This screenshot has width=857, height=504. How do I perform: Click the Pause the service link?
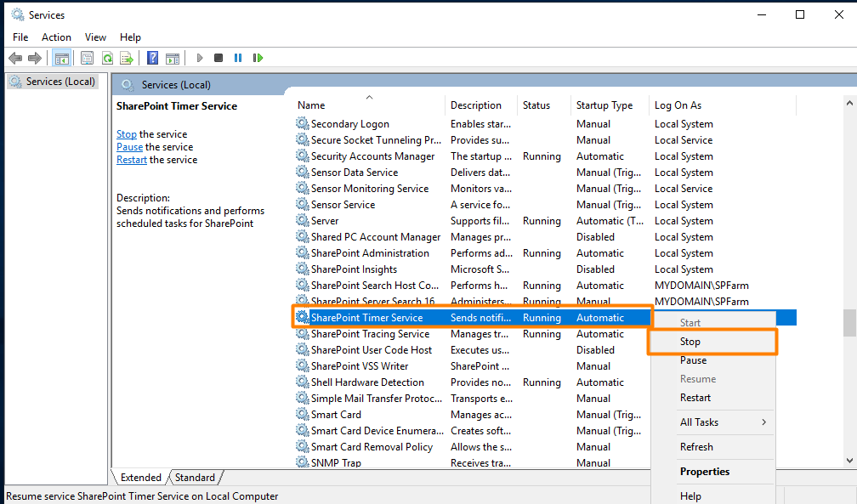tap(129, 147)
